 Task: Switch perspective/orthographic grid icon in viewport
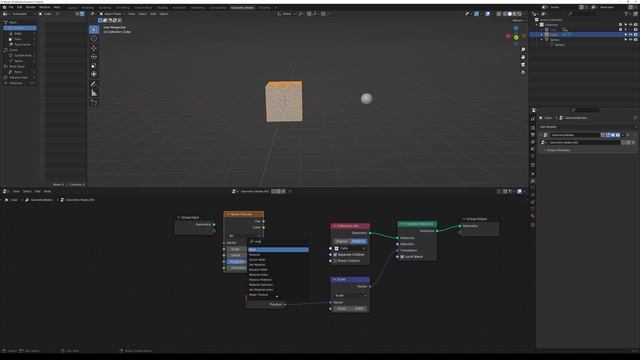click(x=523, y=72)
